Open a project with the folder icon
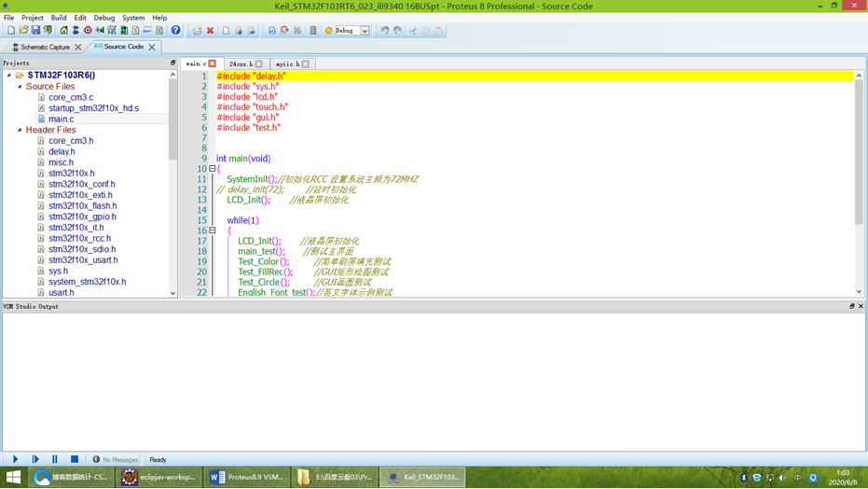 (x=23, y=31)
